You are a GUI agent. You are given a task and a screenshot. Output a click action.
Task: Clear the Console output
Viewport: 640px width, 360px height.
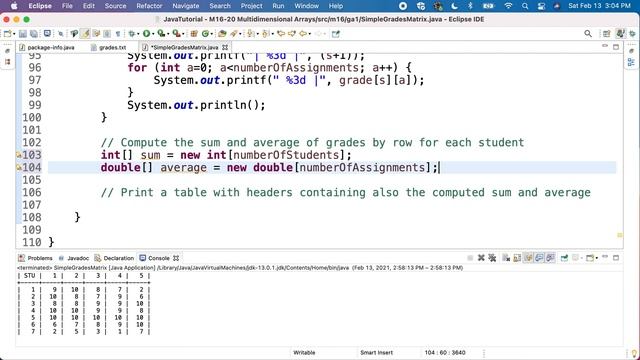point(506,258)
